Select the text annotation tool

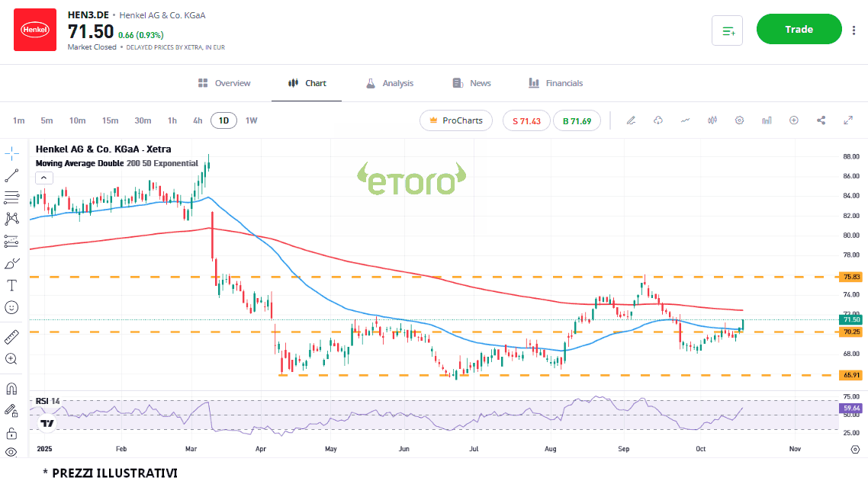tap(11, 285)
